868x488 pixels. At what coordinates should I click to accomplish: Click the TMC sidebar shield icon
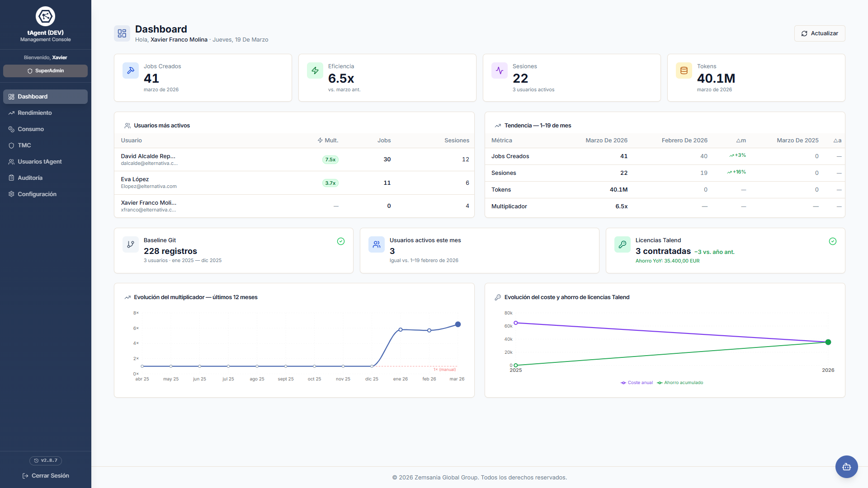pos(11,145)
